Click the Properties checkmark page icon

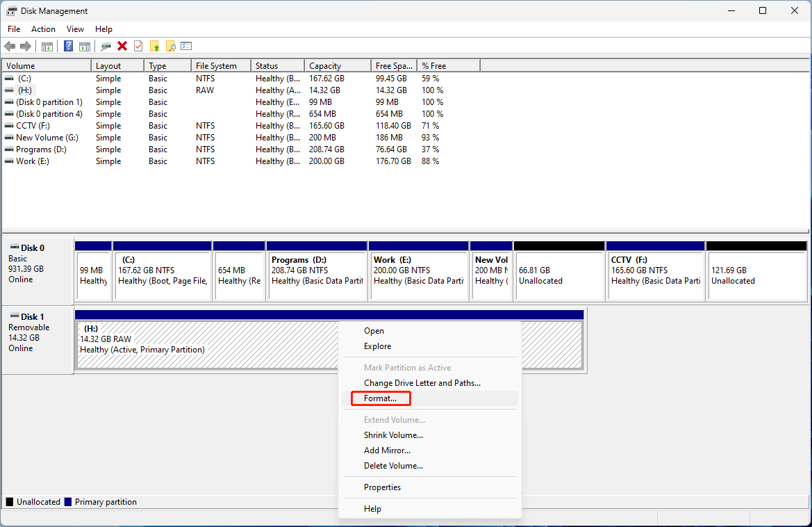coord(138,46)
